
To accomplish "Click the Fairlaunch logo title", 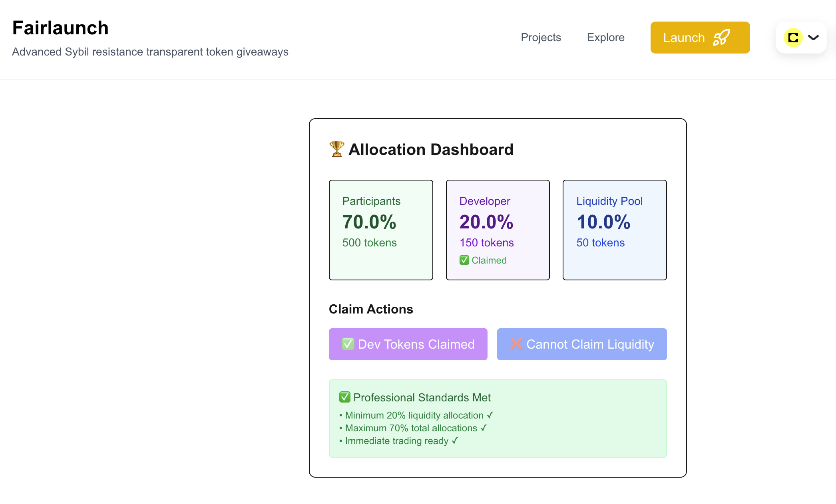I will (x=60, y=28).
